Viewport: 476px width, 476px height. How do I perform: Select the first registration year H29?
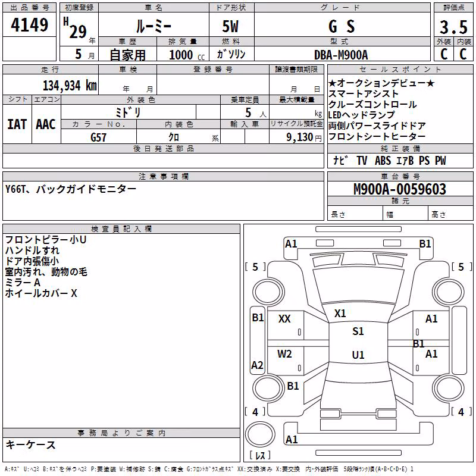[75, 29]
